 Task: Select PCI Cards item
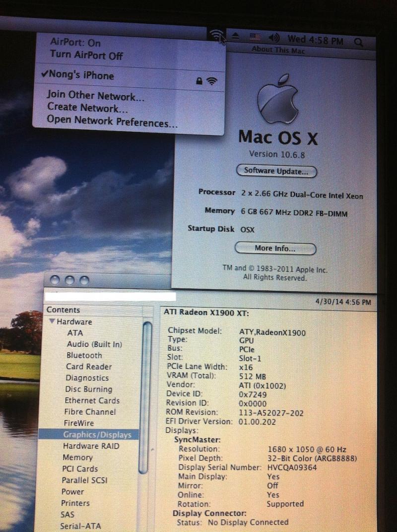[80, 468]
